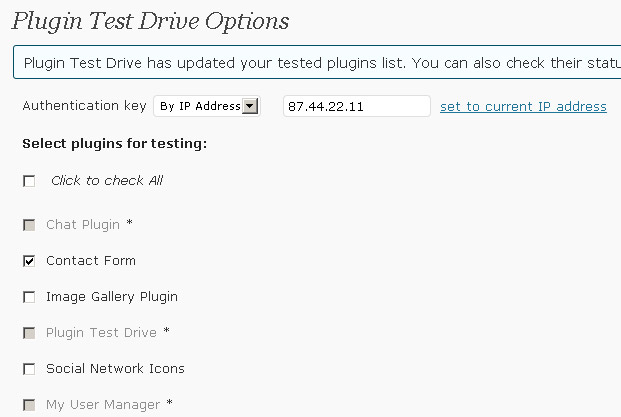Click the Click to check All label

(x=107, y=181)
